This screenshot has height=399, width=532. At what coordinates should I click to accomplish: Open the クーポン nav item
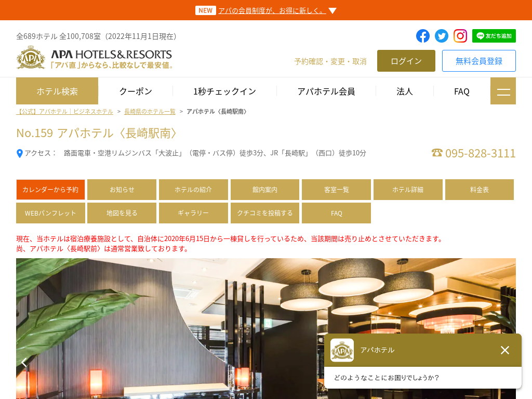pos(136,91)
